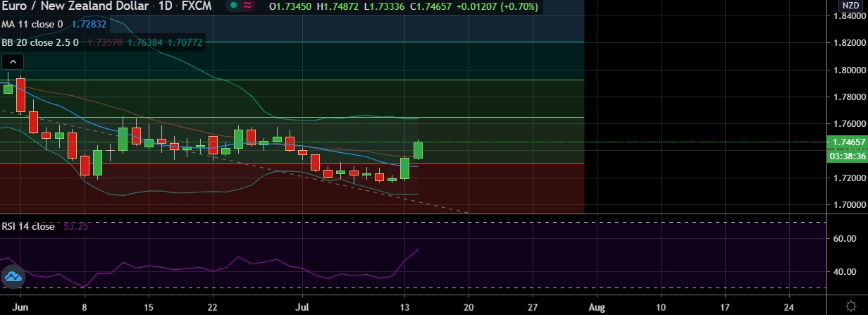Click the latest green candle on chart
Screen dimensions: 868x315
point(418,149)
